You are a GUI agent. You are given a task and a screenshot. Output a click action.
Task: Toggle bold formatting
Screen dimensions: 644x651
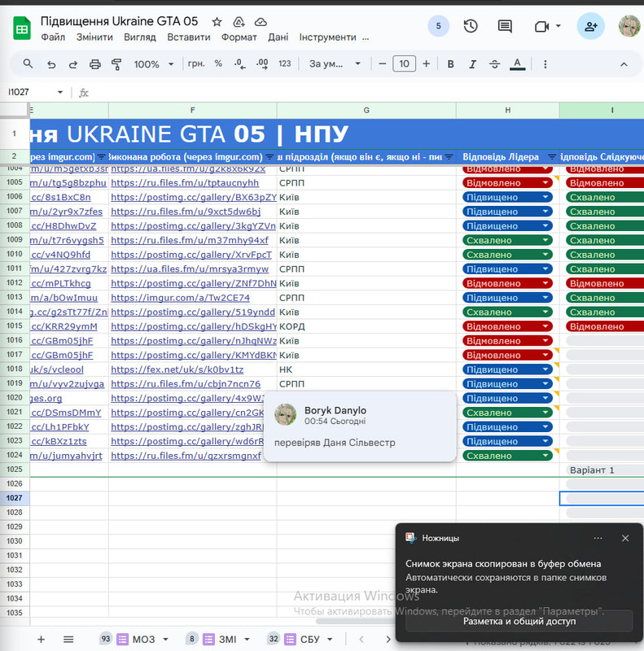coord(450,64)
